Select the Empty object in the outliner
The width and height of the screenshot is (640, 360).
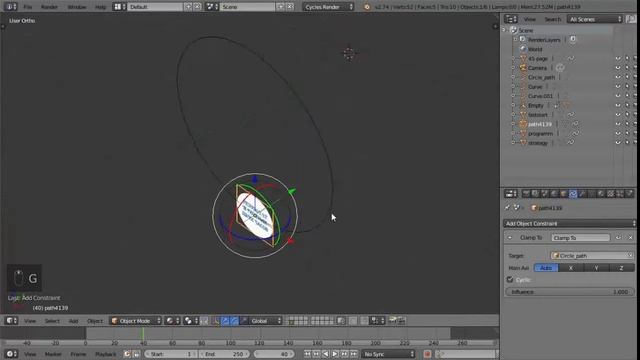pos(535,105)
